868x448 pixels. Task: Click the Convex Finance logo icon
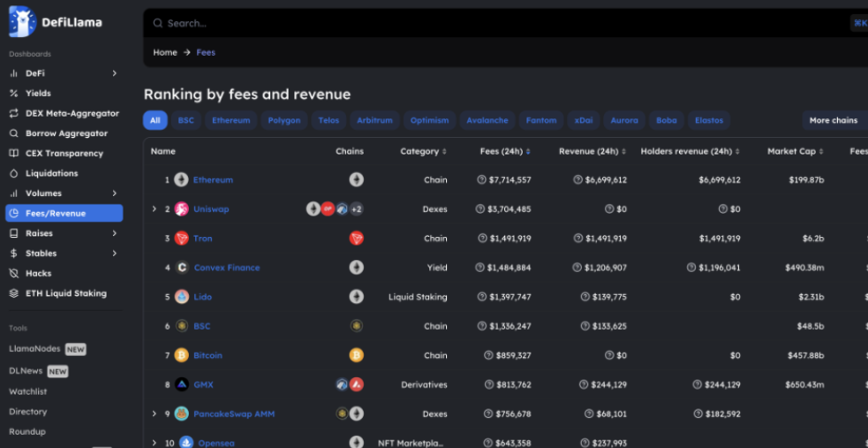(181, 268)
